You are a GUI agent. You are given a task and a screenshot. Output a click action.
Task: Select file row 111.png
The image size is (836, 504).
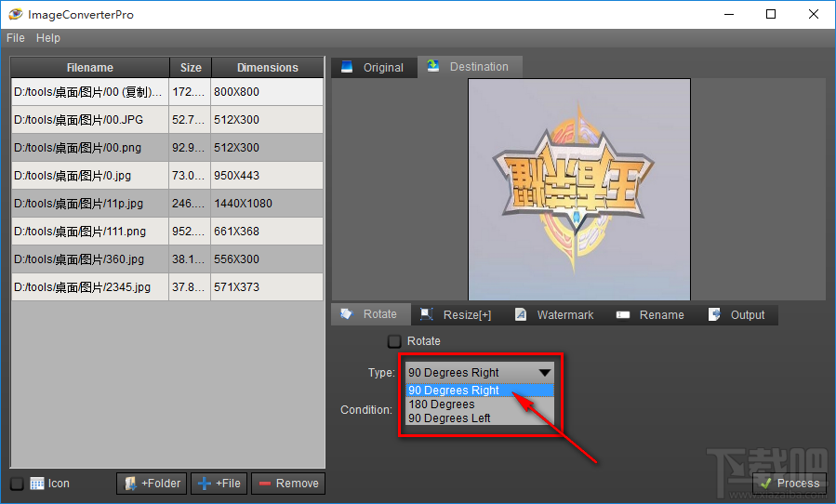tap(166, 231)
